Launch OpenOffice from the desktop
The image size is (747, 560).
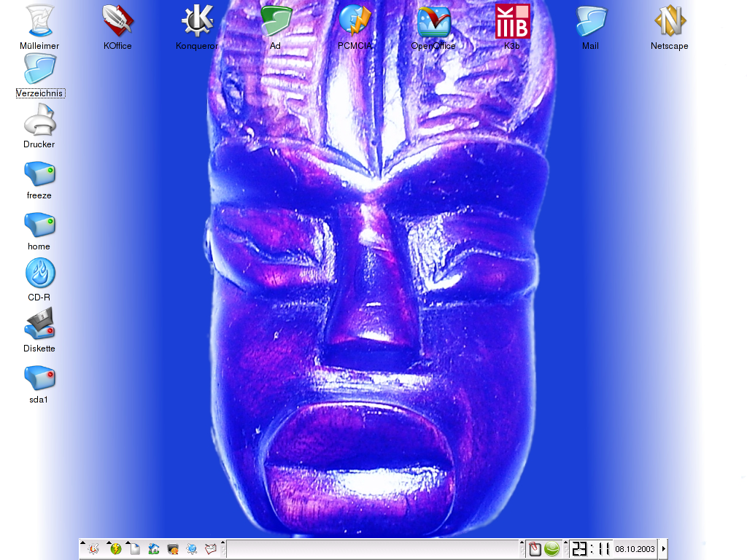click(433, 21)
